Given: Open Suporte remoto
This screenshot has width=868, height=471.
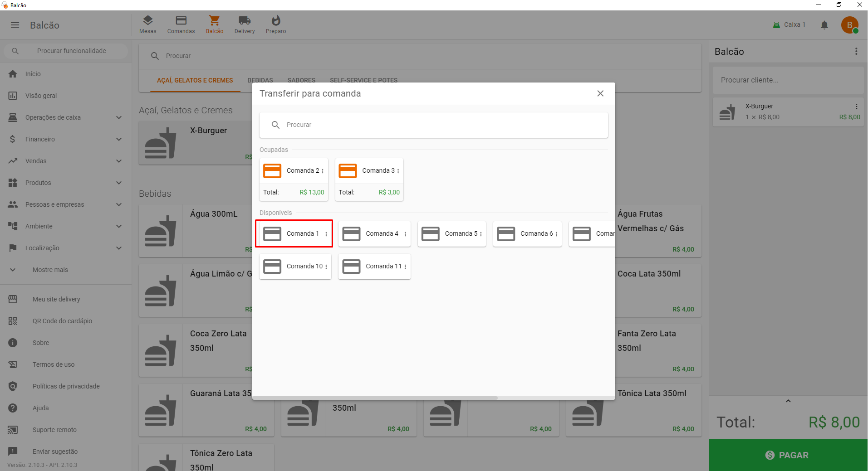Looking at the screenshot, I should pyautogui.click(x=66, y=430).
